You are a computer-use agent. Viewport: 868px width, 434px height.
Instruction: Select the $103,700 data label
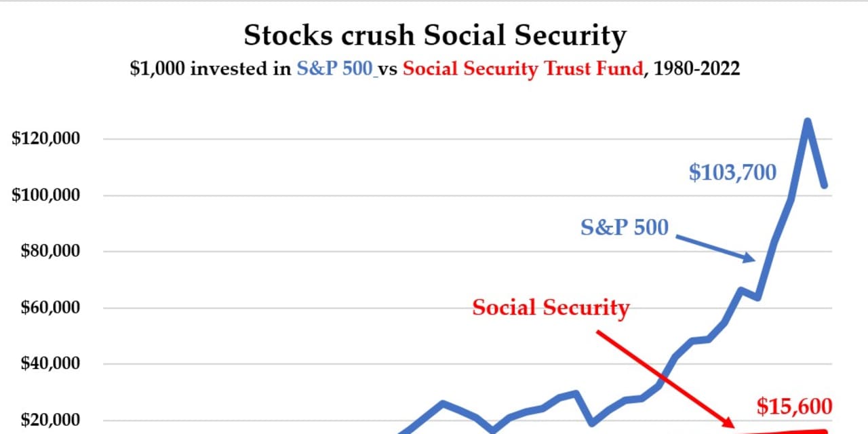(x=732, y=173)
